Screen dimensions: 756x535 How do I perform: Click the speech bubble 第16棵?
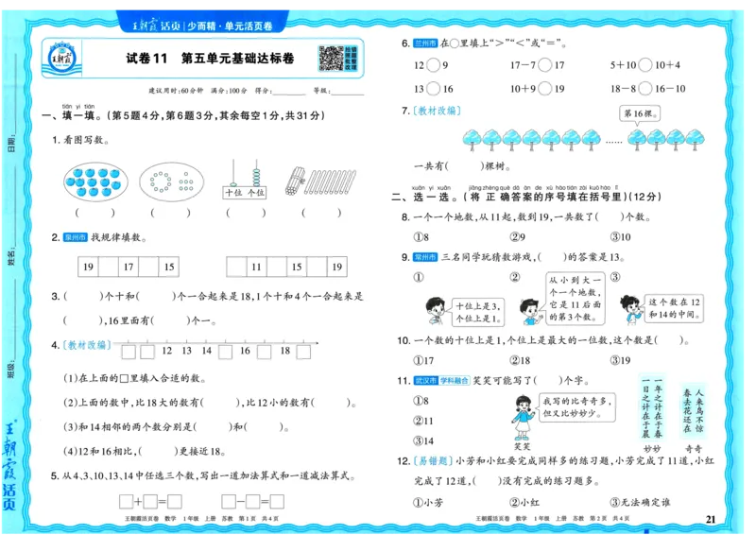click(640, 114)
